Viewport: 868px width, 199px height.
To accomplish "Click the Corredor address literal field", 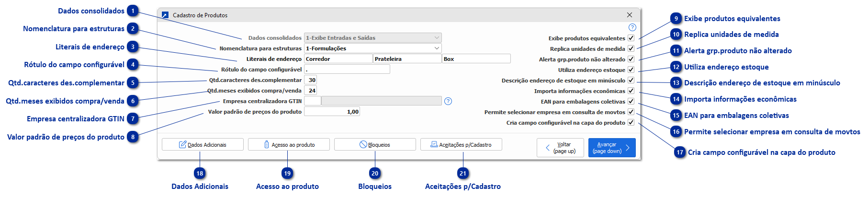I will click(338, 59).
